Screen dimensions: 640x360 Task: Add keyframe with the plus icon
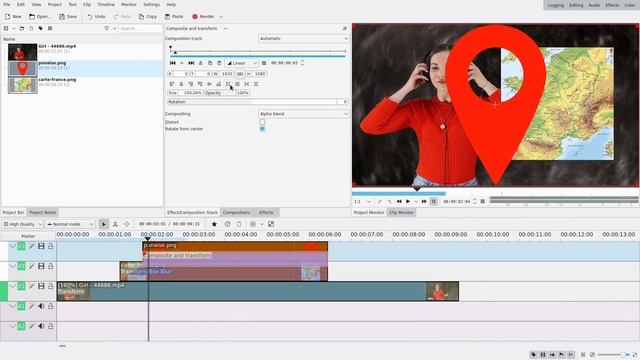click(182, 63)
